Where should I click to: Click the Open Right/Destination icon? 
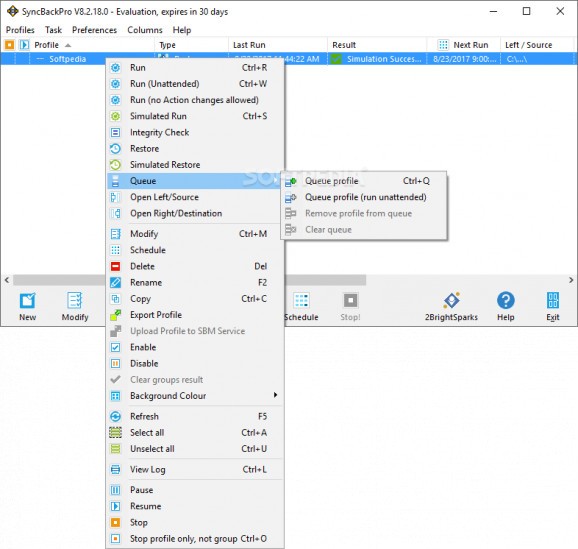click(115, 213)
